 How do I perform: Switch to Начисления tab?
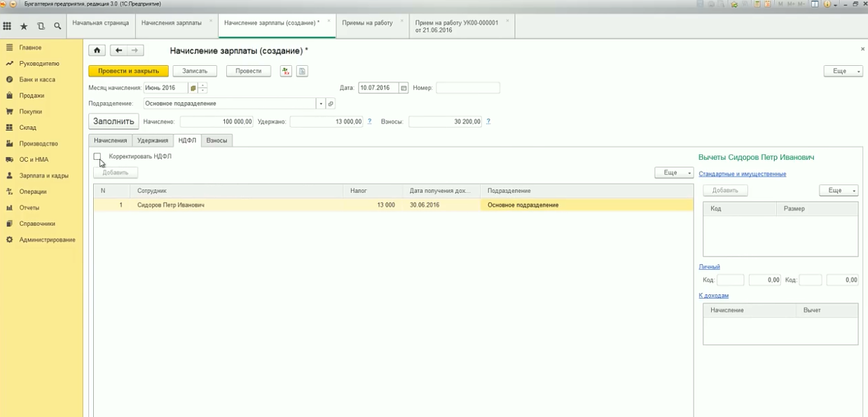point(111,140)
